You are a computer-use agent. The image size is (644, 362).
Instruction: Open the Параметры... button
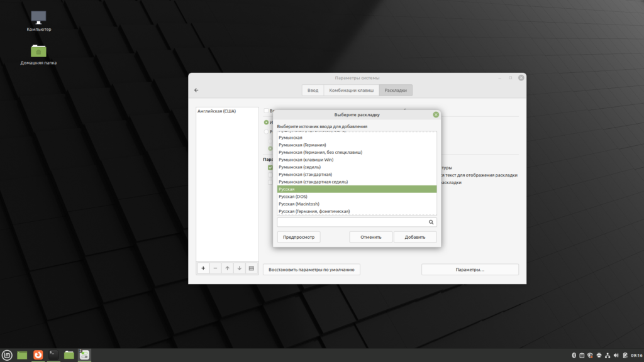click(x=470, y=270)
